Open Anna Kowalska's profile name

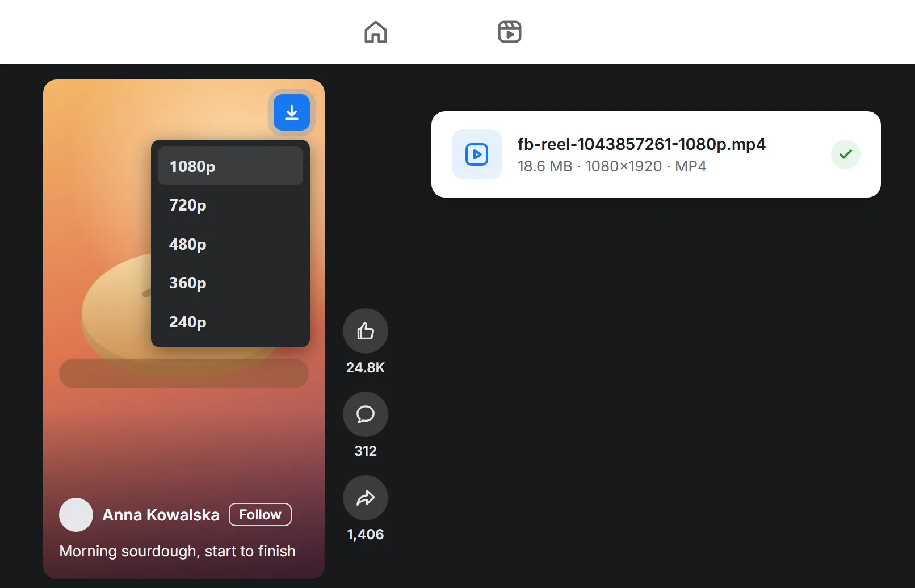tap(161, 515)
